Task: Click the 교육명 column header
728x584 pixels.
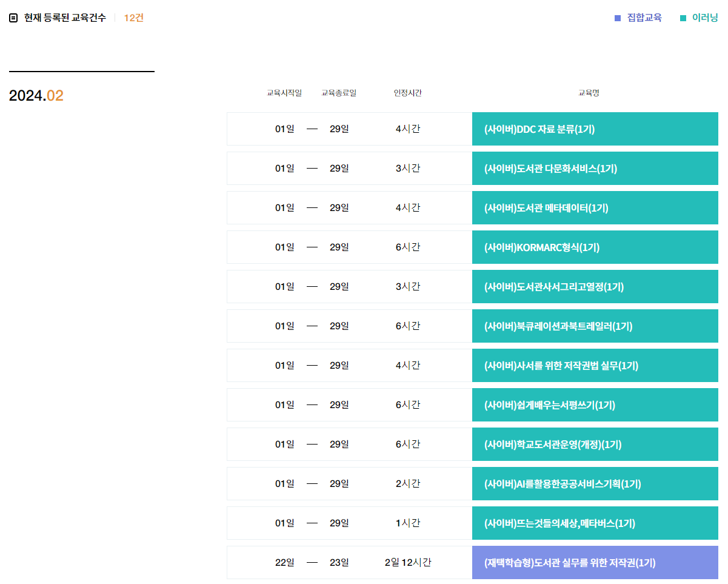Action: [589, 93]
